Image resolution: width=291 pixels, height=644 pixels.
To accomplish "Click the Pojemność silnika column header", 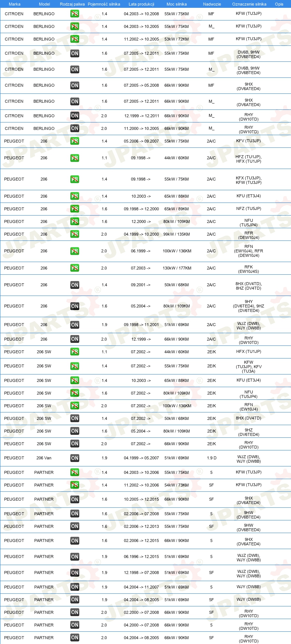I will (104, 4).
